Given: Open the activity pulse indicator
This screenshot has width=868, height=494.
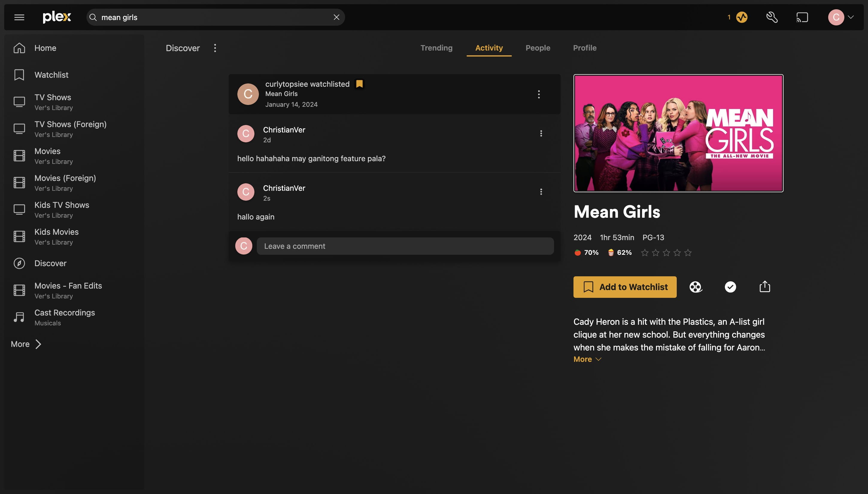Looking at the screenshot, I should tap(742, 17).
